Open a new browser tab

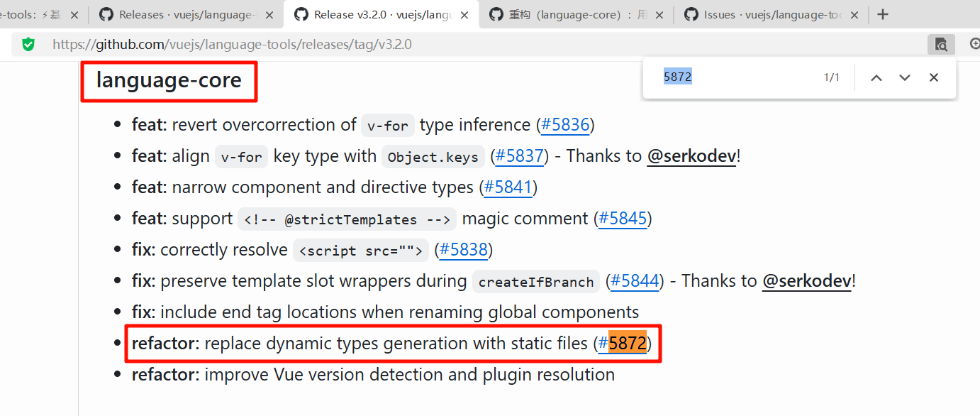tap(883, 14)
